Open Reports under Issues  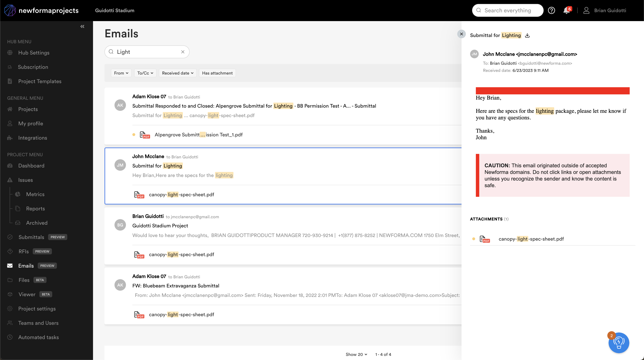35,209
